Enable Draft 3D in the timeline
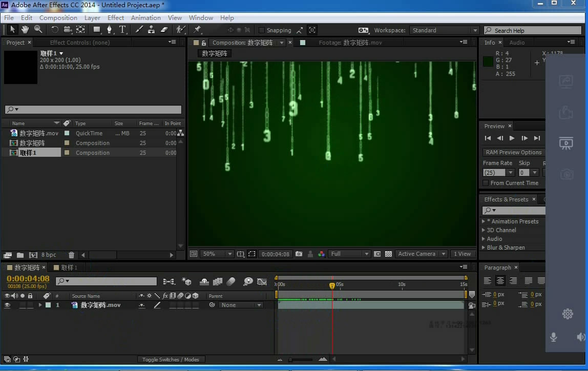 tap(186, 282)
